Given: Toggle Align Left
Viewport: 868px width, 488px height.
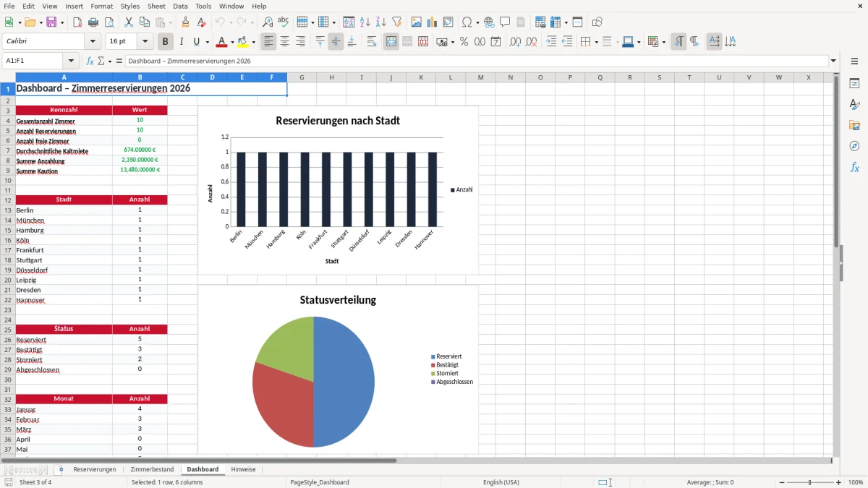Looking at the screenshot, I should coord(269,42).
